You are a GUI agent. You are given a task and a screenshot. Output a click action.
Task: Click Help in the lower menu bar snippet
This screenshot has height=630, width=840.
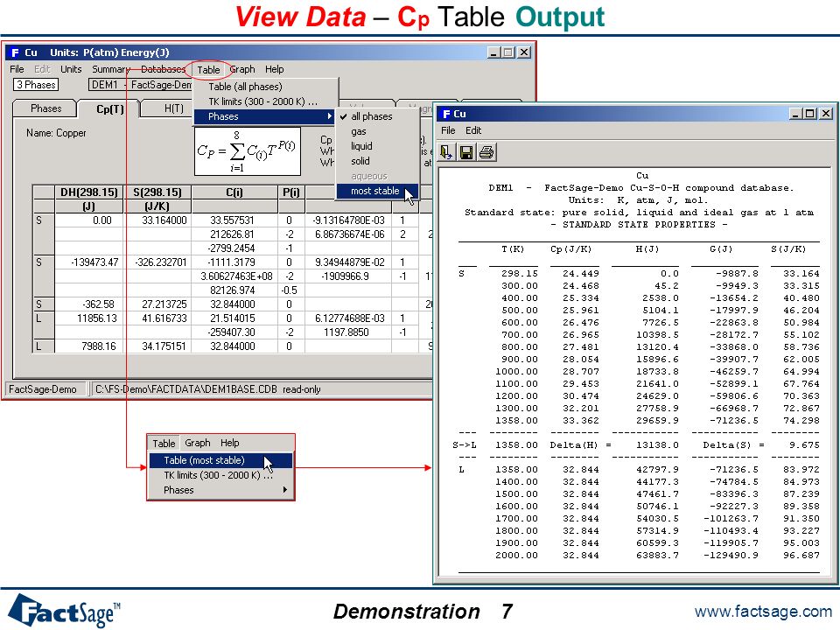coord(230,443)
